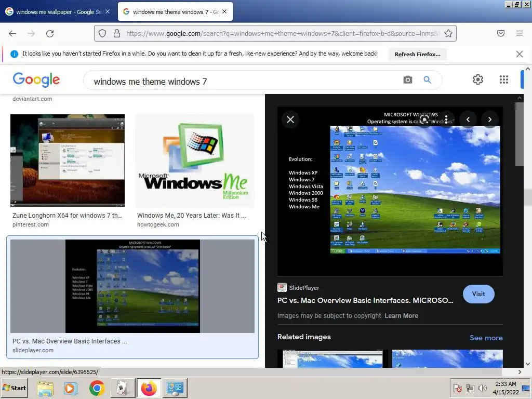The image size is (532, 399).
Task: Go to Google home via the logo
Action: pyautogui.click(x=36, y=80)
